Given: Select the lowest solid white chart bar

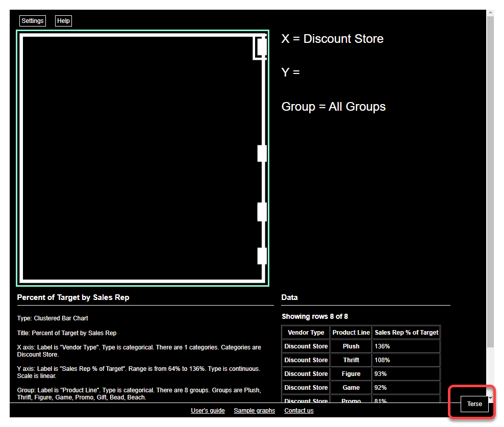Looking at the screenshot, I should tap(262, 256).
